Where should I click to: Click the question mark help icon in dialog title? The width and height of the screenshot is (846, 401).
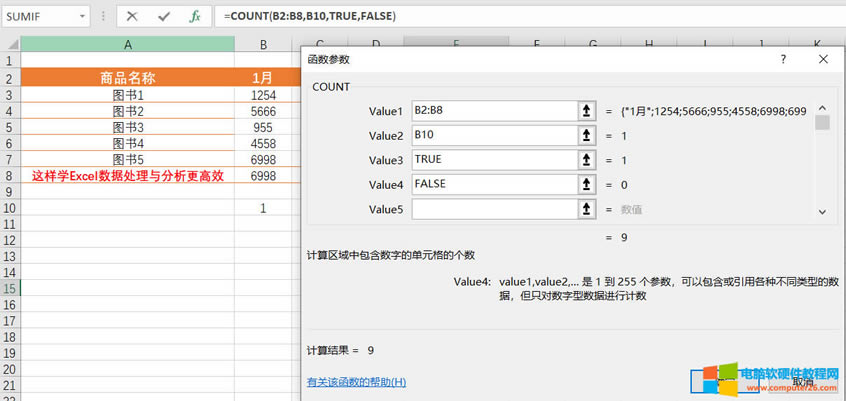(783, 59)
